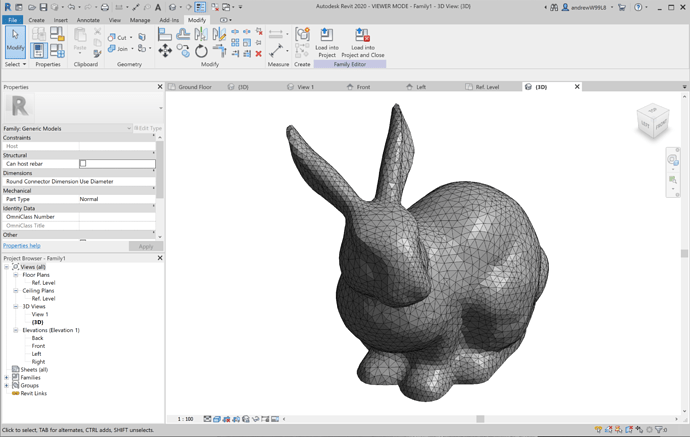Switch to the Ground Floor view tab
This screenshot has width=690, height=437.
click(x=195, y=87)
